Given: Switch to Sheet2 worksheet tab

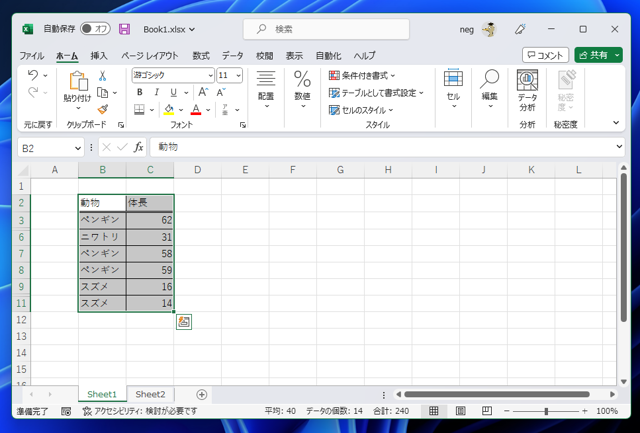Looking at the screenshot, I should 150,394.
